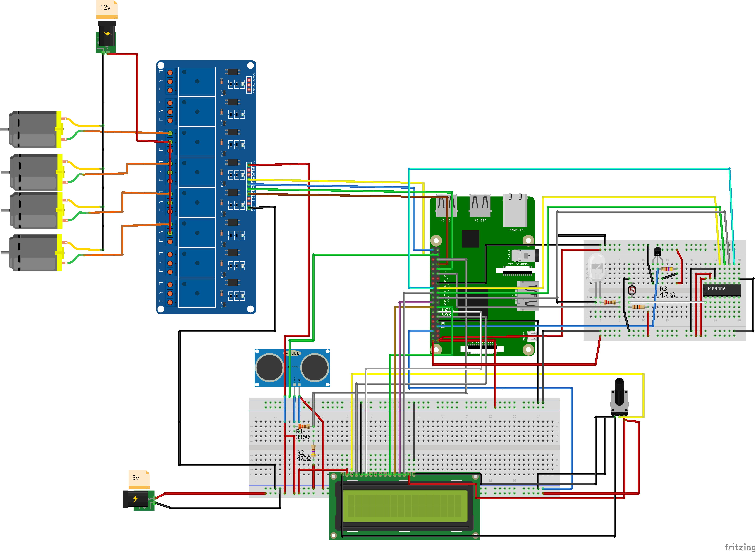
Task: Click the relay module JD-VCC jumper header
Action: (x=249, y=85)
